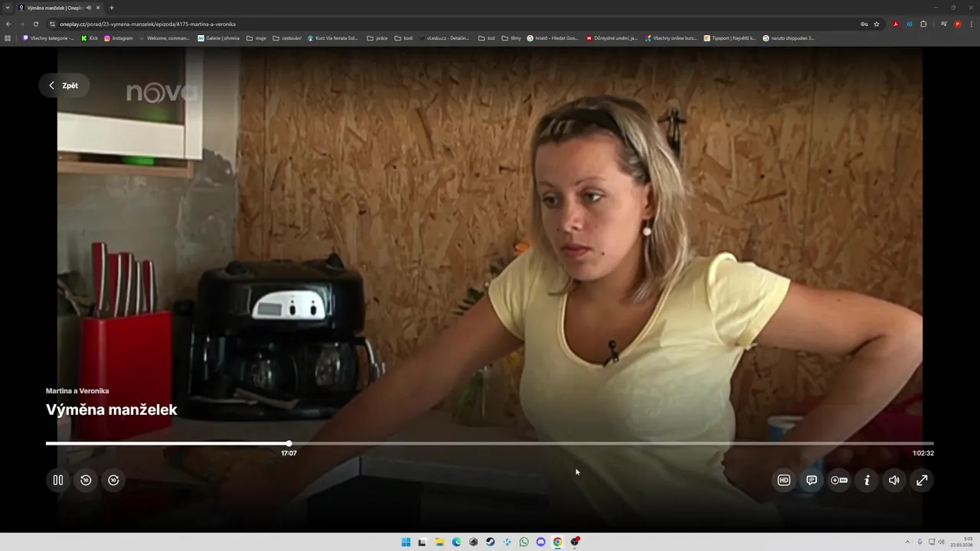980x551 pixels.
Task: Mute the player volume
Action: tap(894, 480)
